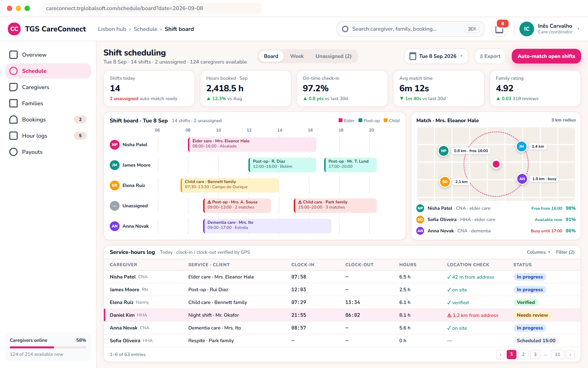Open the Inês Carvalho account menu arrow
Screen dimensions: 588x368
578,29
